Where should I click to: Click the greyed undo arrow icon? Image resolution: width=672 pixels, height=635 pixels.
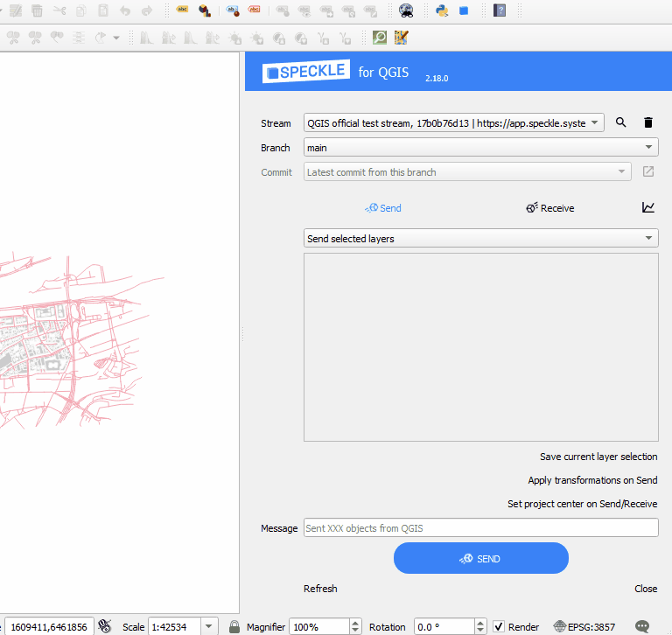pos(125,10)
